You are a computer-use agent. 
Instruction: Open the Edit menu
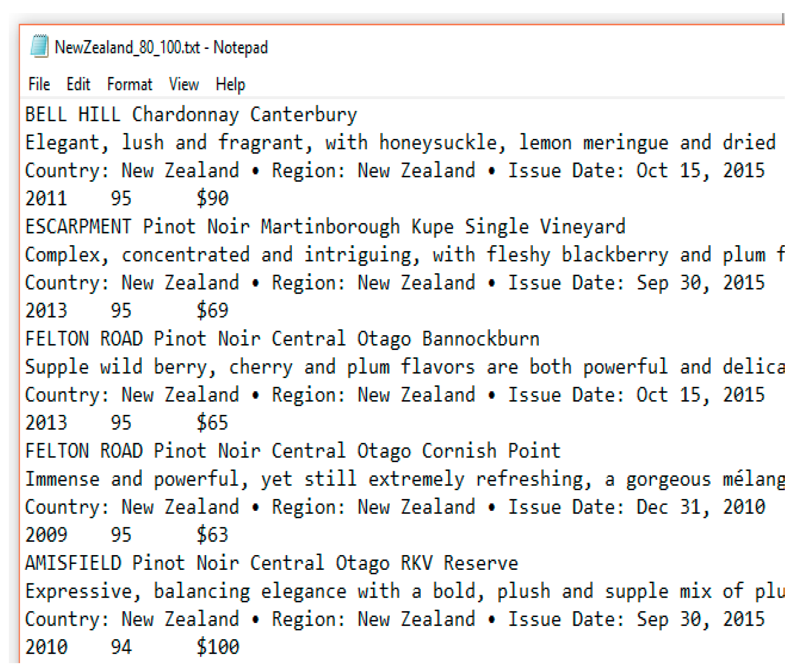coord(78,84)
